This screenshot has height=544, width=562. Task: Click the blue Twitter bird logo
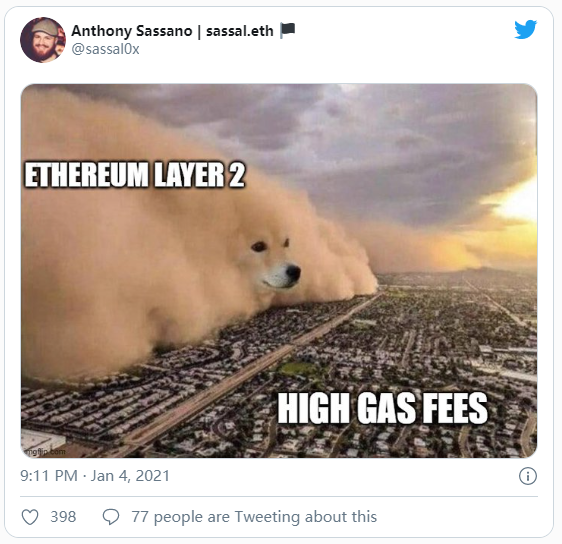(x=525, y=29)
